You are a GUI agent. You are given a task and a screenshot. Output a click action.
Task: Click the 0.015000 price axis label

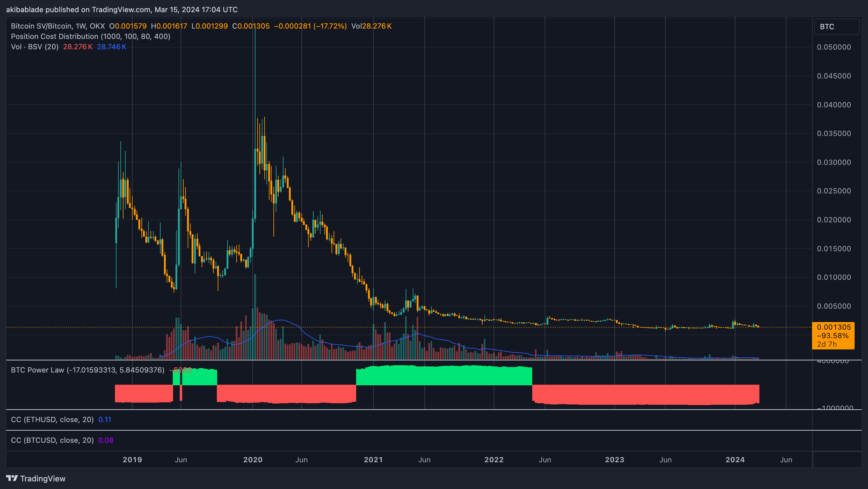point(834,249)
